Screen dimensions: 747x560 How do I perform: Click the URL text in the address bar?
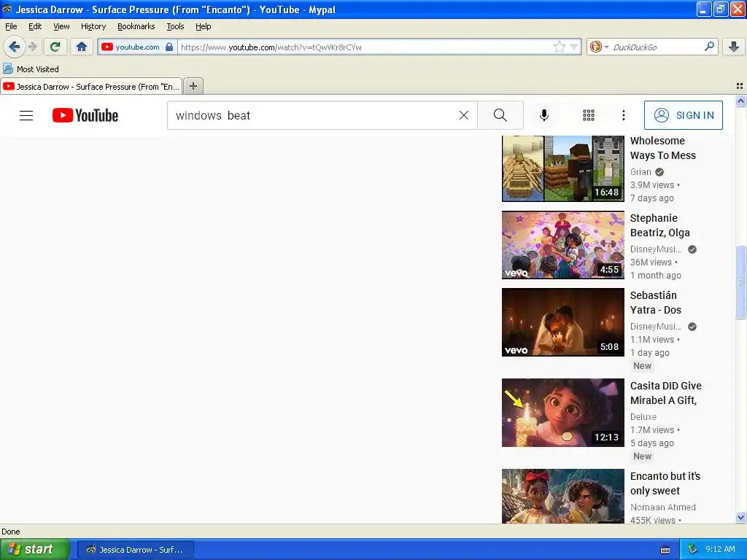coord(271,47)
